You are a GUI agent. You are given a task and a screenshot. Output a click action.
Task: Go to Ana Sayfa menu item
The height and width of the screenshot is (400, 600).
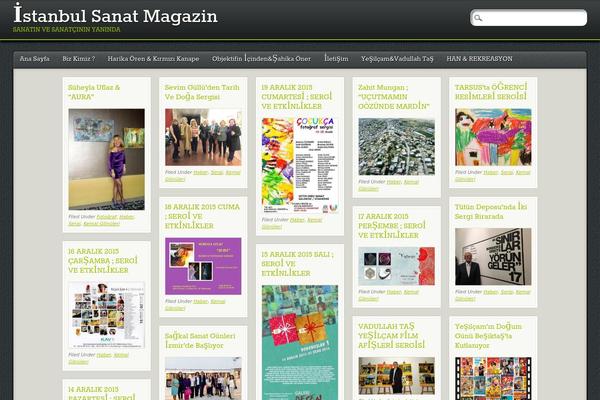pyautogui.click(x=34, y=59)
